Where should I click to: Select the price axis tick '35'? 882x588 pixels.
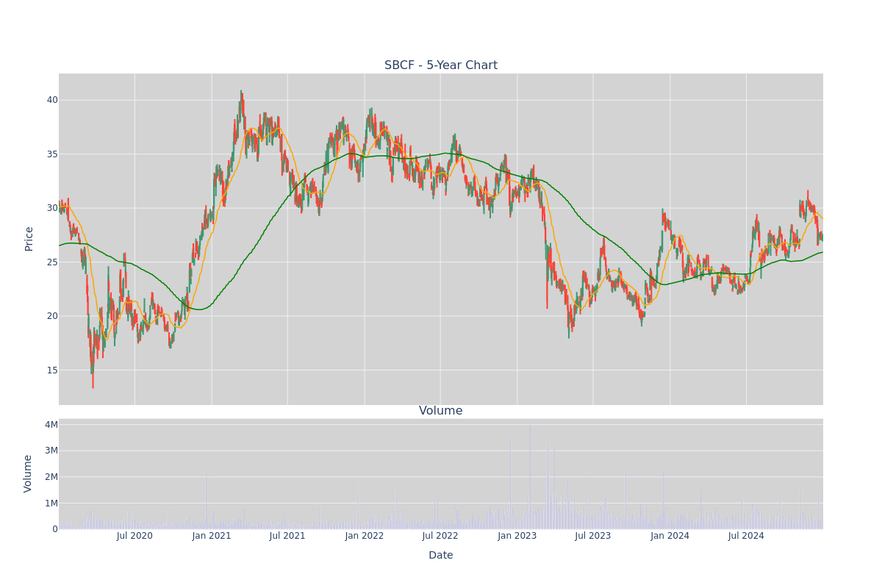pos(51,154)
